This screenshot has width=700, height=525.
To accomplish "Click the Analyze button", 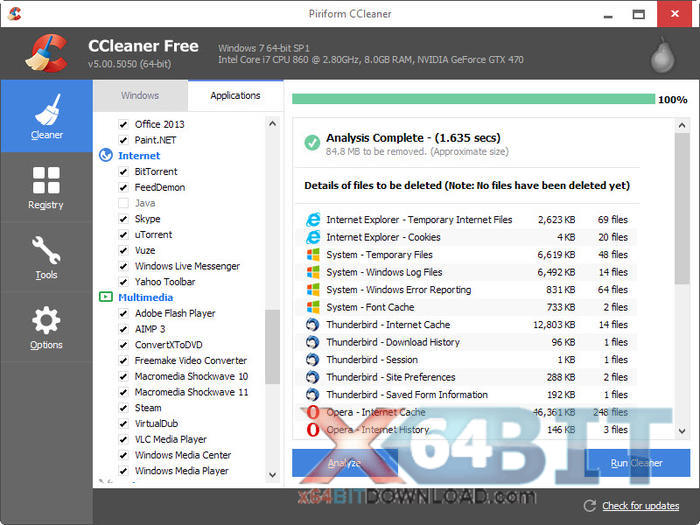I will click(x=345, y=463).
